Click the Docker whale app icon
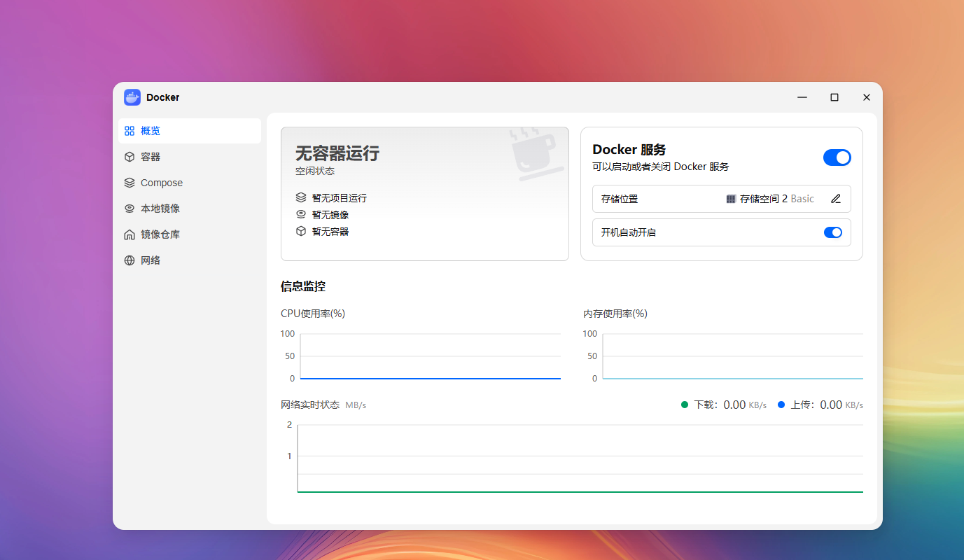The width and height of the screenshot is (964, 560). click(132, 97)
